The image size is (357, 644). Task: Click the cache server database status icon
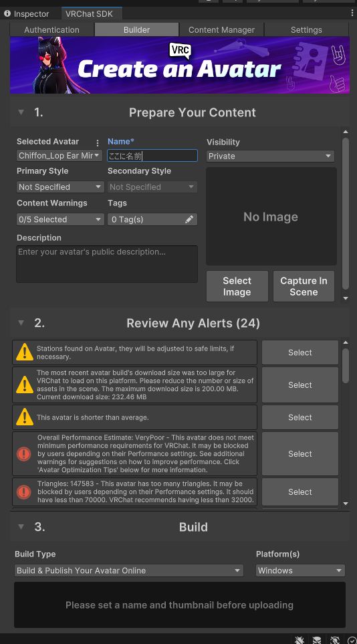(x=317, y=639)
